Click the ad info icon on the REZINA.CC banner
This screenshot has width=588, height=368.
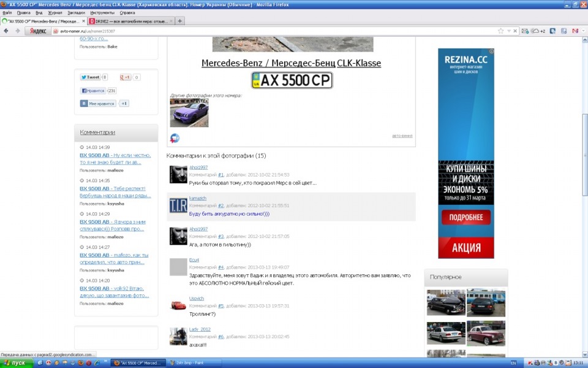coord(492,51)
